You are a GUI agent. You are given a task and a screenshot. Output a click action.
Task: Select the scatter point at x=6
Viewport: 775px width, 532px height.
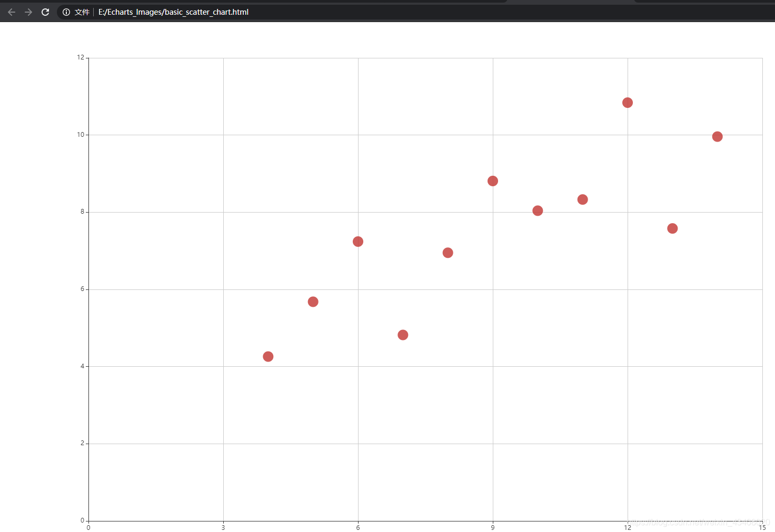358,242
